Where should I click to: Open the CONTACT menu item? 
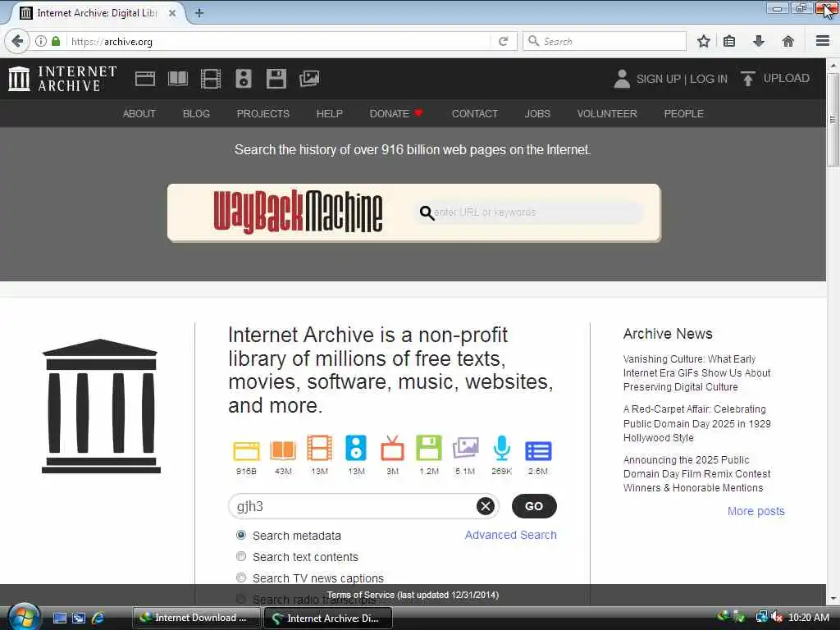(x=475, y=113)
